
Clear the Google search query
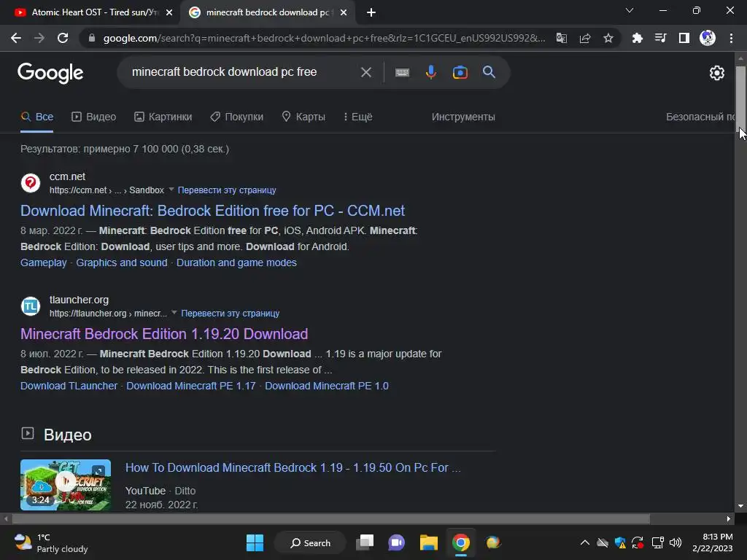(x=366, y=72)
